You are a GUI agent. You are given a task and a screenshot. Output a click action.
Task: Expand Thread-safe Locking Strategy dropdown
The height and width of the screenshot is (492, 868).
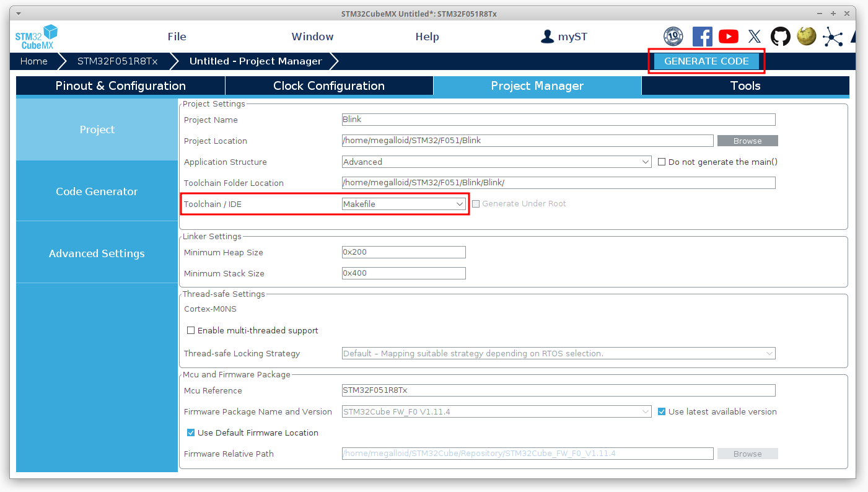click(x=559, y=353)
